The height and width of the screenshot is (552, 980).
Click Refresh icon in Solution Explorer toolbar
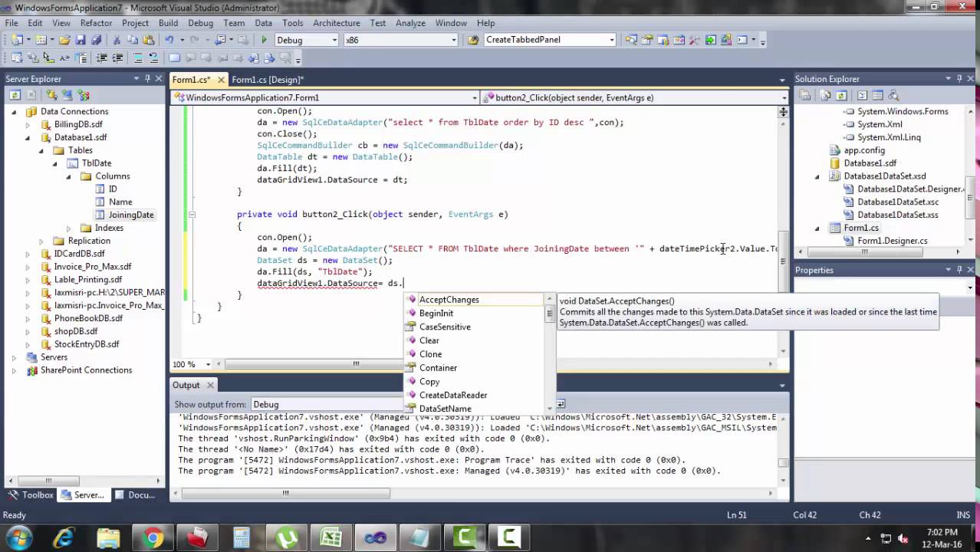coord(841,95)
